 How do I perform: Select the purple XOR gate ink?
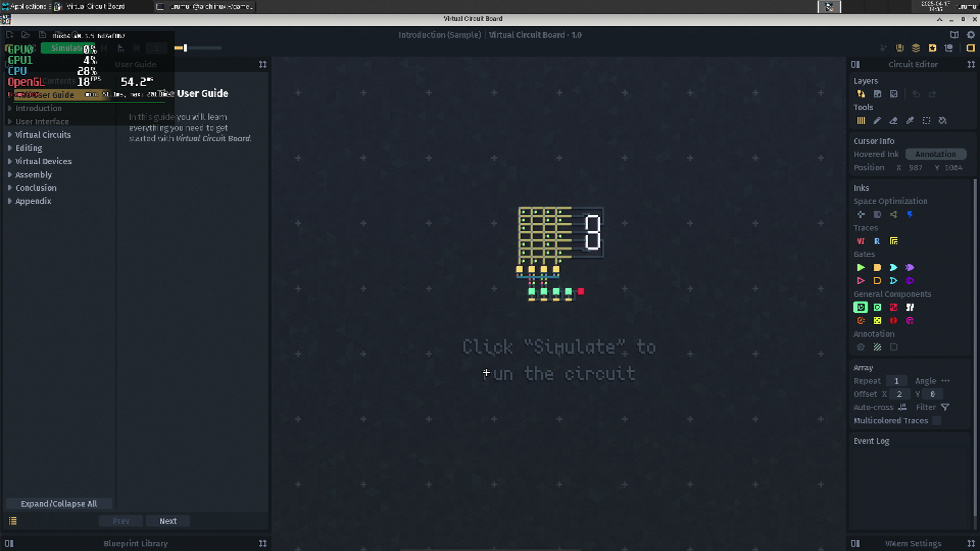click(910, 267)
